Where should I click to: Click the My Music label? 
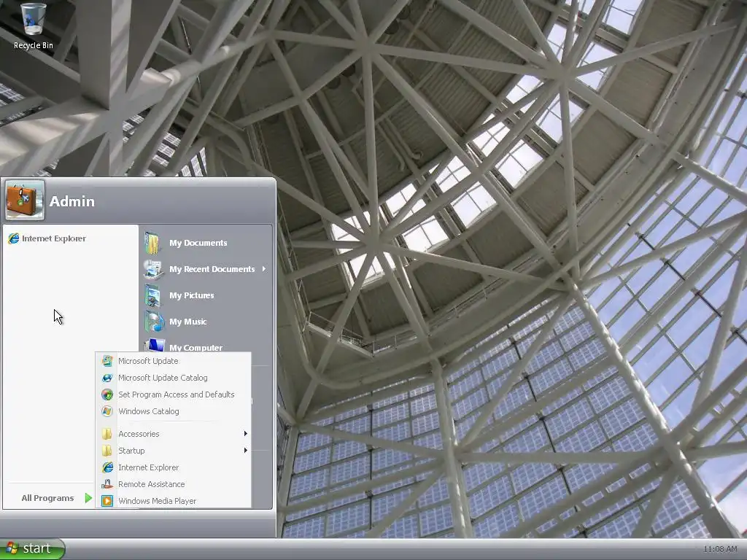tap(187, 322)
